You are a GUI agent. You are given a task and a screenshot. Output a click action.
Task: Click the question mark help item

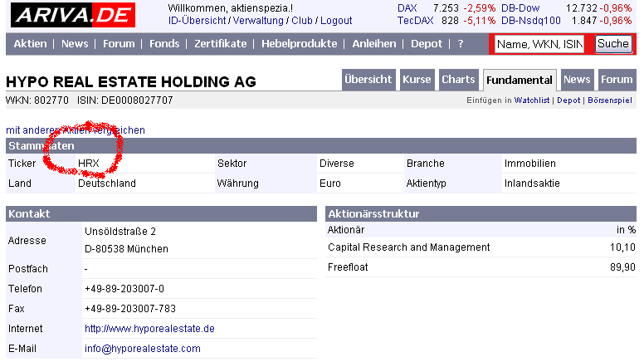pyautogui.click(x=461, y=44)
